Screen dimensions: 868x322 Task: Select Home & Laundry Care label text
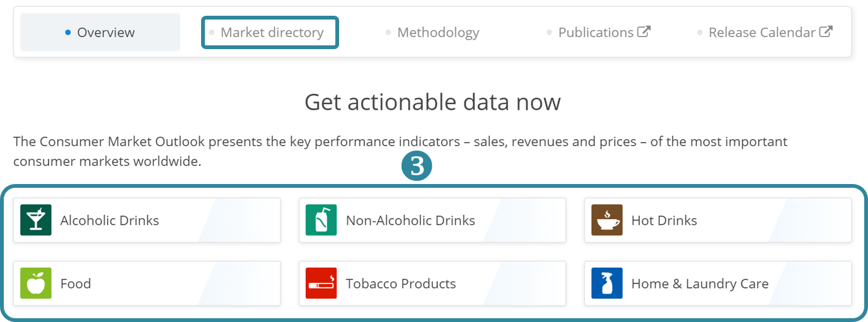pyautogui.click(x=700, y=284)
